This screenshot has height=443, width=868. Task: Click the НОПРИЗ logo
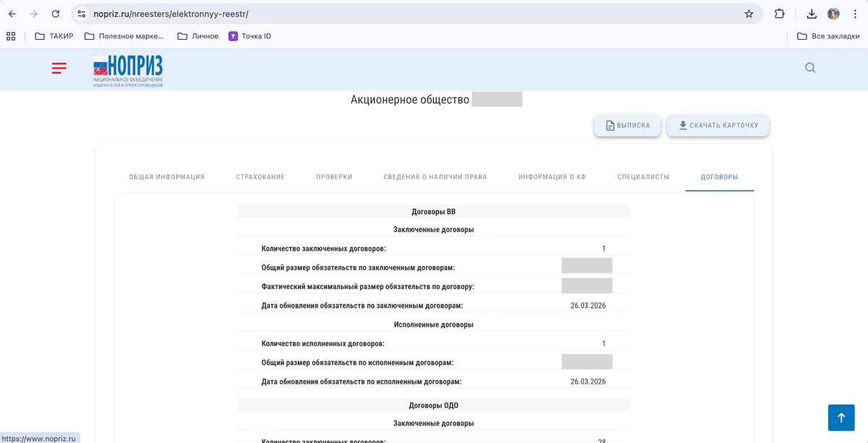128,71
